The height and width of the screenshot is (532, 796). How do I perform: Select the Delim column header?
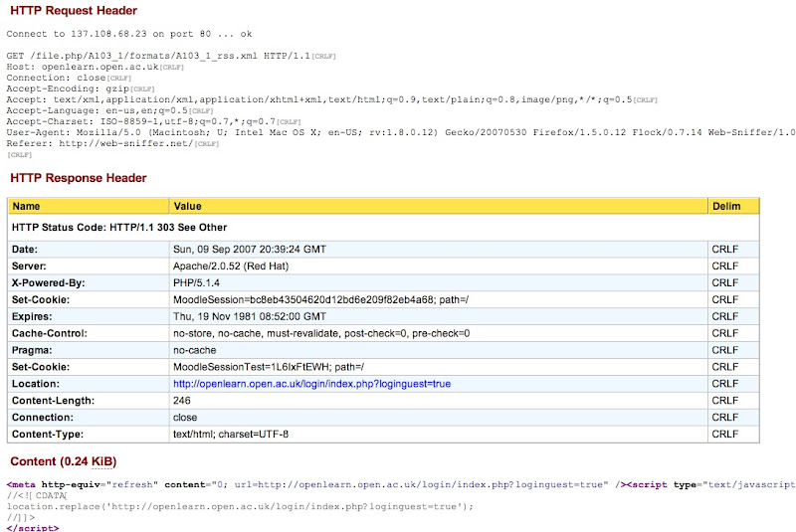[725, 206]
